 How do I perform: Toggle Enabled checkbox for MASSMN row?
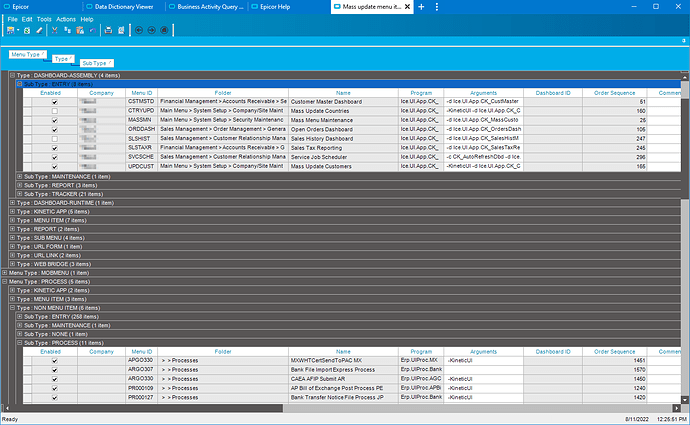coord(55,121)
